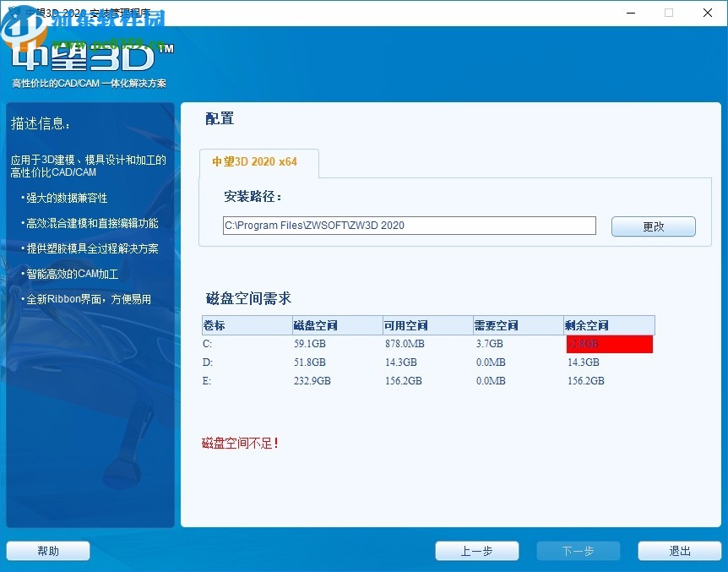This screenshot has width=728, height=572.
Task: Exit installer with the 退出 button
Action: click(680, 551)
